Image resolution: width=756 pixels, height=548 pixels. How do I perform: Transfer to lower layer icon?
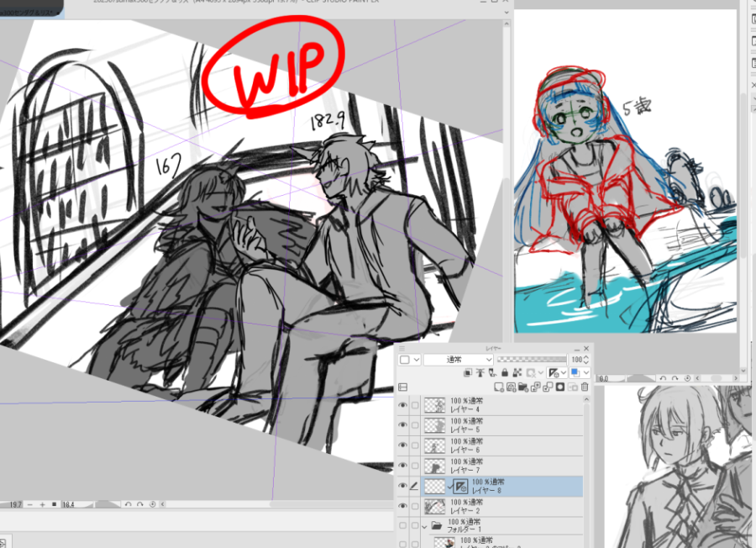pos(536,387)
